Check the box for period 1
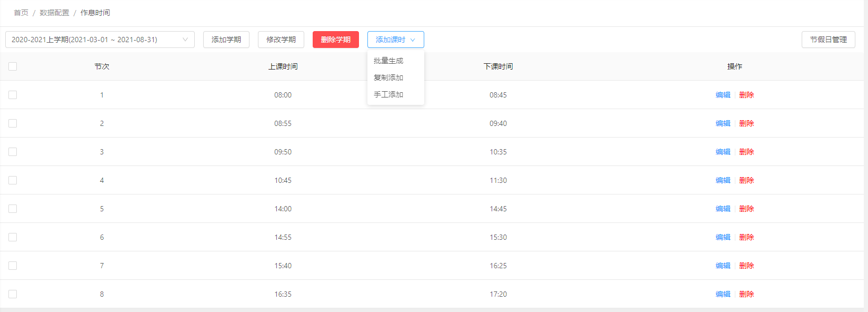Image resolution: width=868 pixels, height=312 pixels. pyautogui.click(x=13, y=95)
